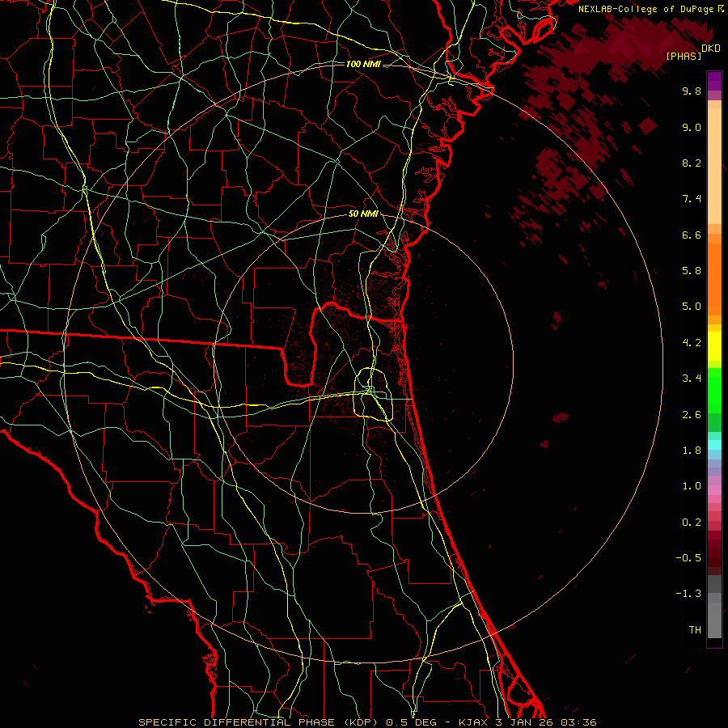Click the TH threshold label
The height and width of the screenshot is (728, 728).
coord(695,630)
